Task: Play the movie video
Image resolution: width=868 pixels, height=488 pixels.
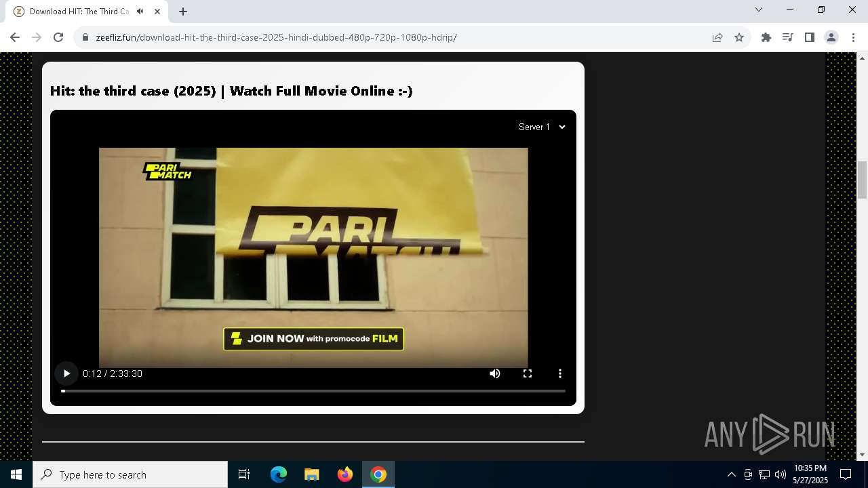Action: coord(66,373)
